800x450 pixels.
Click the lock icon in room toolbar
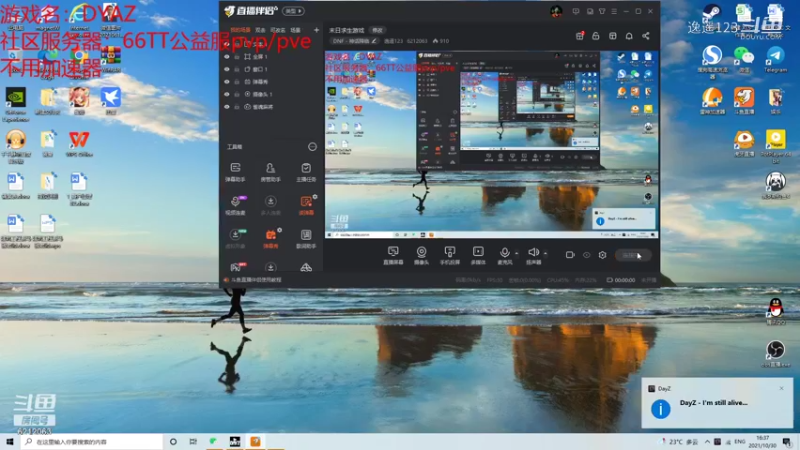595,36
